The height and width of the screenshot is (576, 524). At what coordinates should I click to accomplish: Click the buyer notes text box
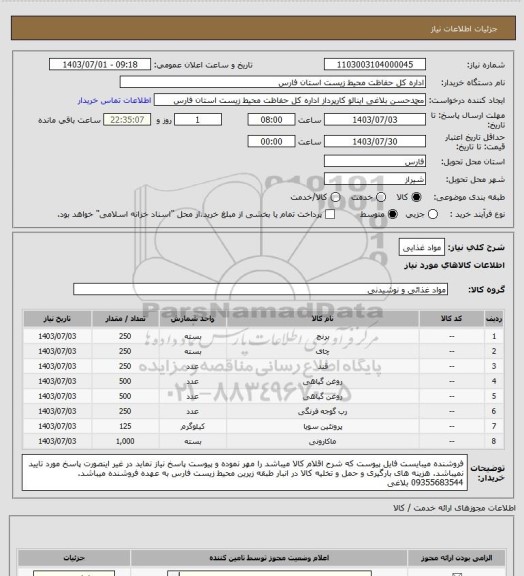(245, 472)
